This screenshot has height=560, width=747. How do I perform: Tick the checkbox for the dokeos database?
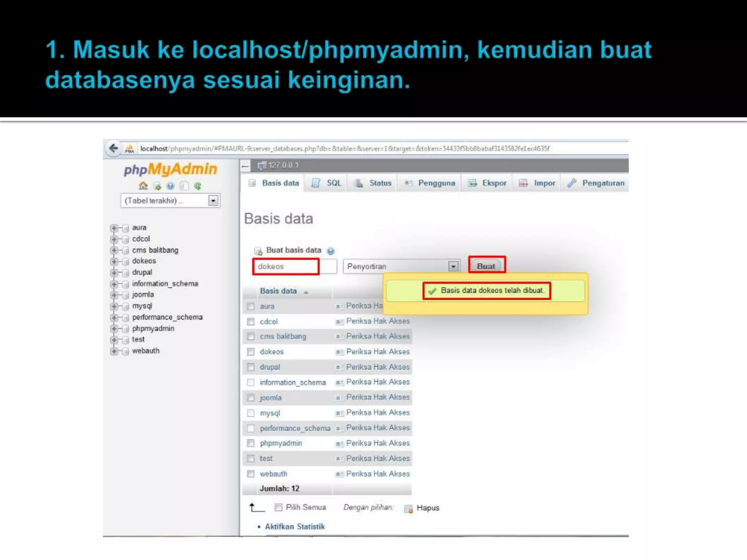coord(251,352)
